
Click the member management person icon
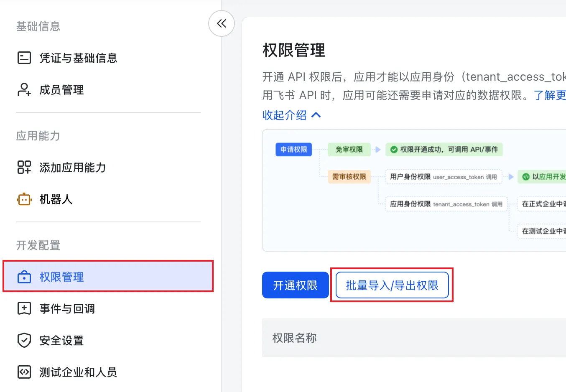click(x=24, y=89)
